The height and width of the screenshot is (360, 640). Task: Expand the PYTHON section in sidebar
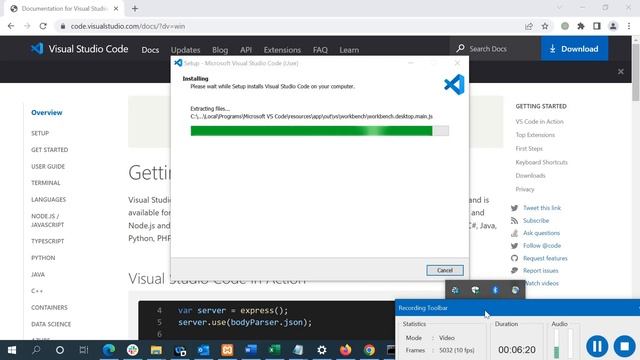[x=43, y=258]
